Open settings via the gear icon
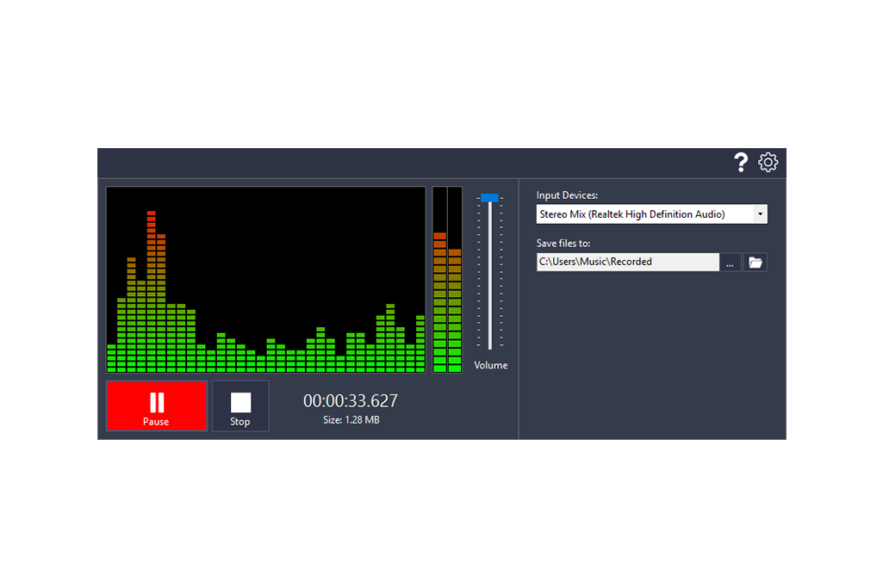The width and height of the screenshot is (883, 588). 768,162
